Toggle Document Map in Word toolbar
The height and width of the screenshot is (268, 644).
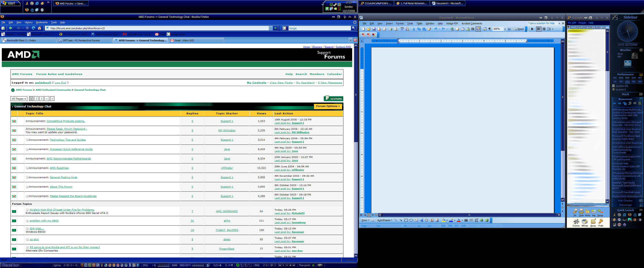[485, 29]
